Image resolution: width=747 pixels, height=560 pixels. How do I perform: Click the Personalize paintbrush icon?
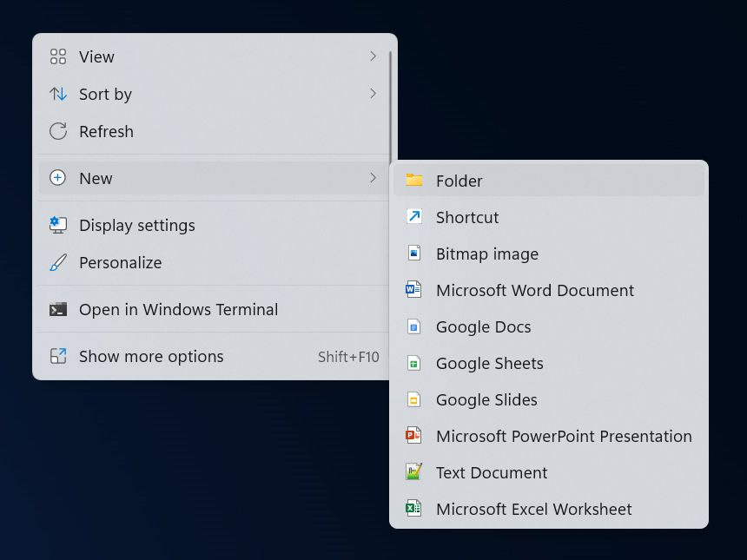[x=58, y=262]
